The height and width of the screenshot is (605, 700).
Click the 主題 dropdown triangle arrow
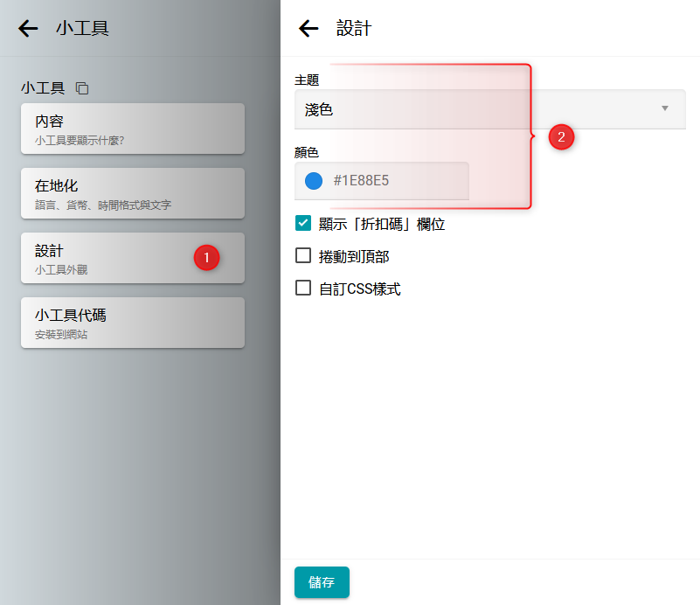tap(664, 109)
